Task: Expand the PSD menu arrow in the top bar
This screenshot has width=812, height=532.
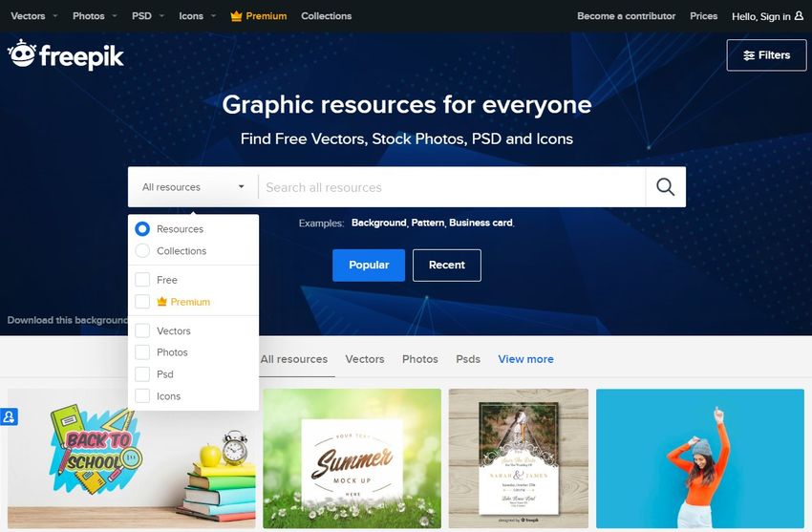Action: [x=161, y=16]
